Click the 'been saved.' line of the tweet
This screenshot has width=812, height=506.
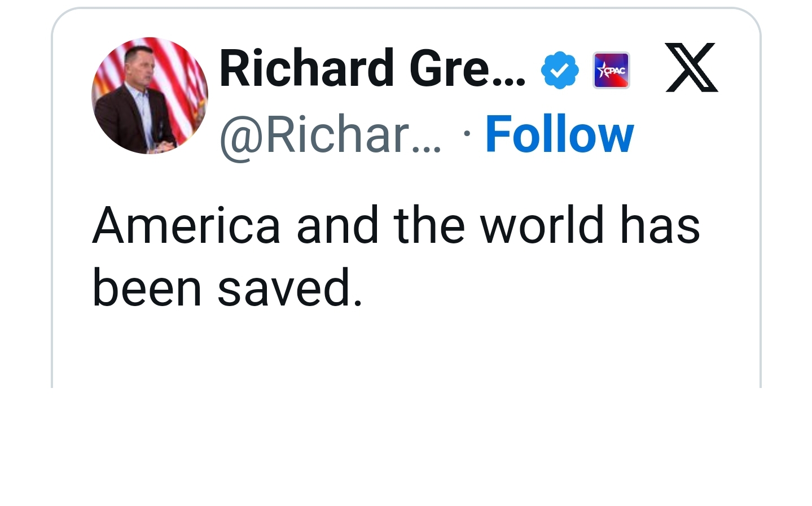(227, 288)
